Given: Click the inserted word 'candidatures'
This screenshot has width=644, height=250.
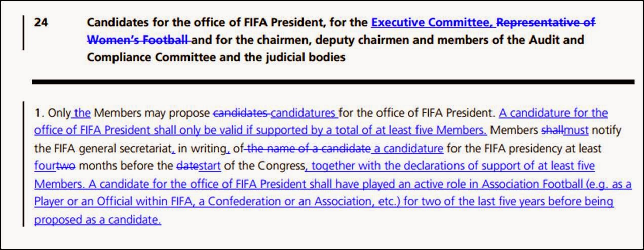Looking at the screenshot, I should click(304, 113).
